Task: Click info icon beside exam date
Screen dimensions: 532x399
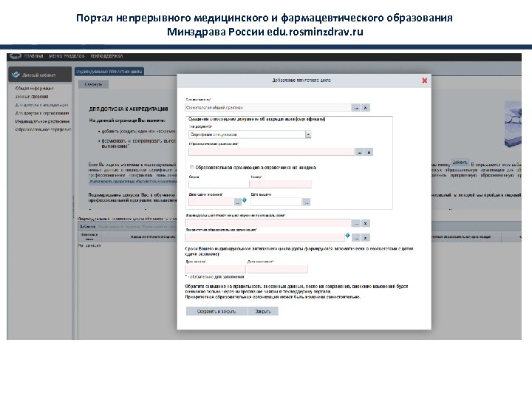Action: [x=245, y=199]
